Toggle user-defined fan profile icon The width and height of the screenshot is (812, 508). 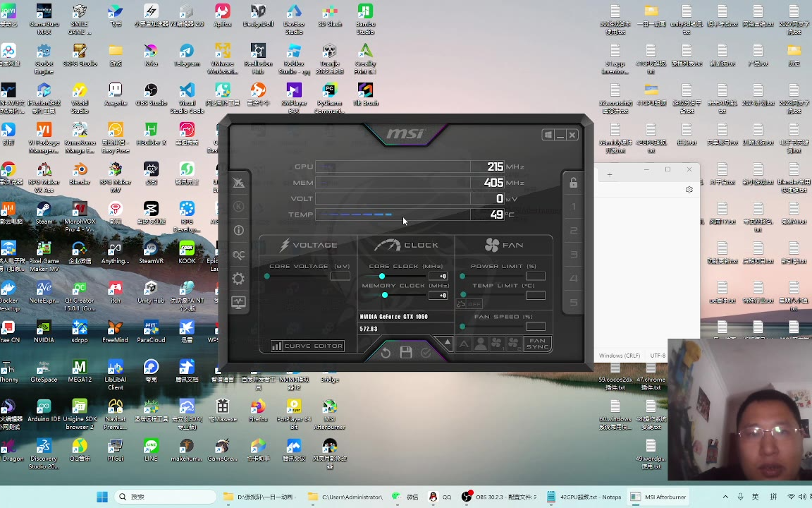(x=480, y=344)
